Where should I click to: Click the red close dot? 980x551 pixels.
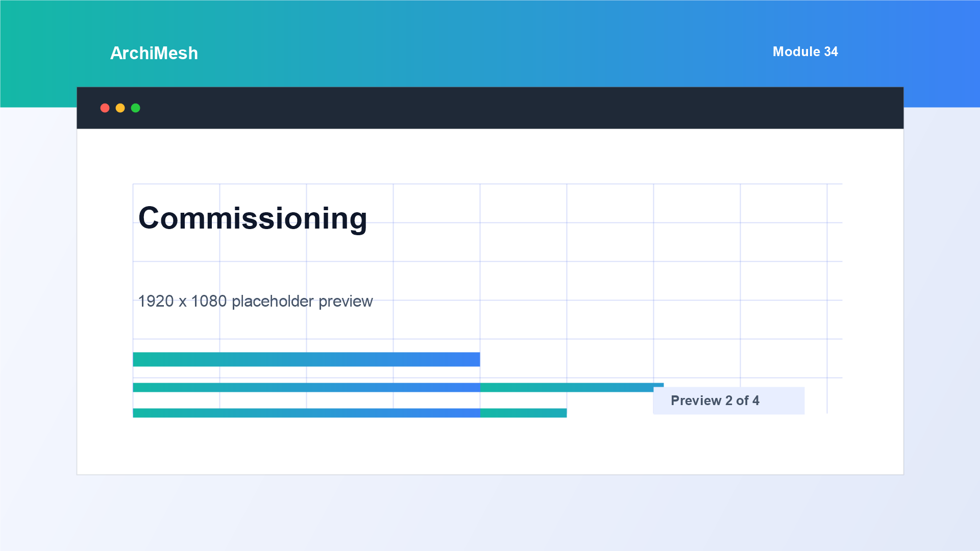click(x=105, y=108)
